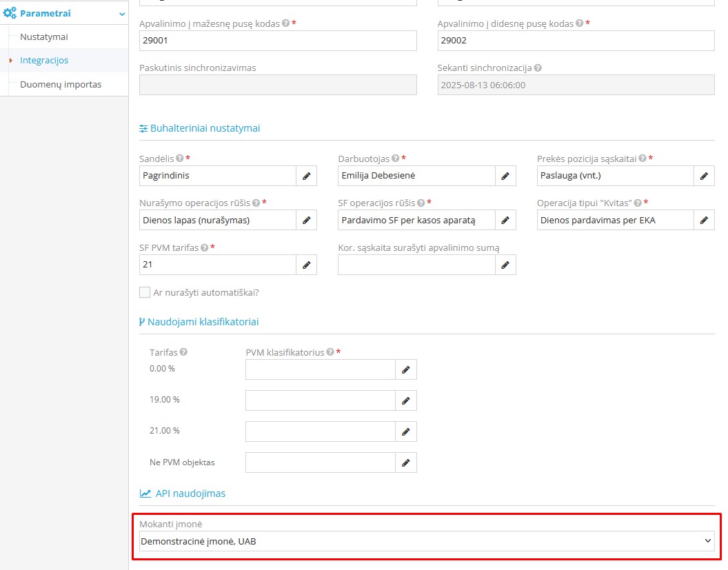Open help icon next to Sekanti sinchronizacija
Viewport: 728px width, 570px height.
coord(538,68)
